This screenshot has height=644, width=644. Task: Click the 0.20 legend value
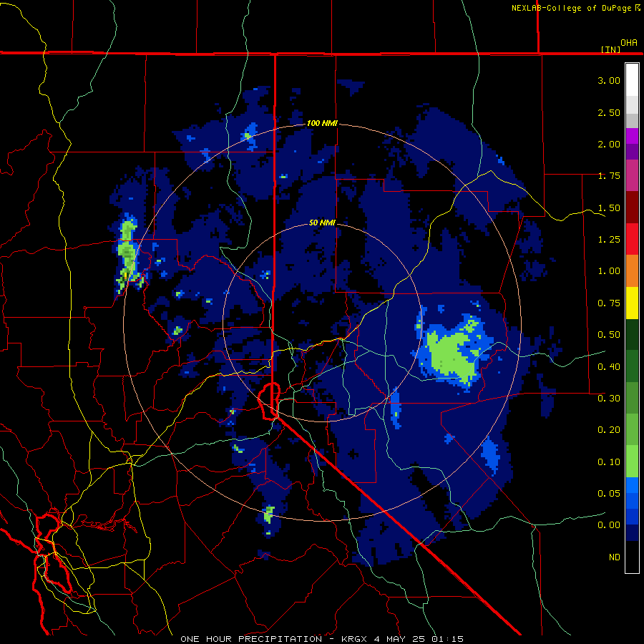click(609, 430)
